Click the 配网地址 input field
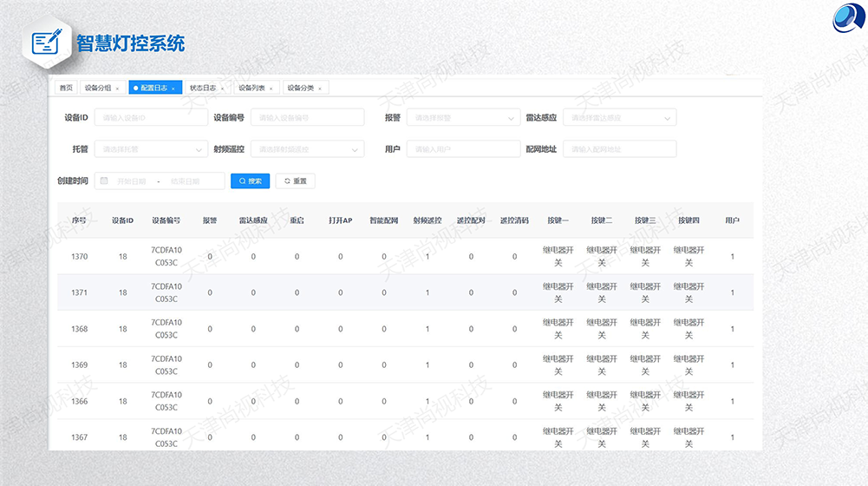Viewport: 868px width, 486px height. point(619,149)
